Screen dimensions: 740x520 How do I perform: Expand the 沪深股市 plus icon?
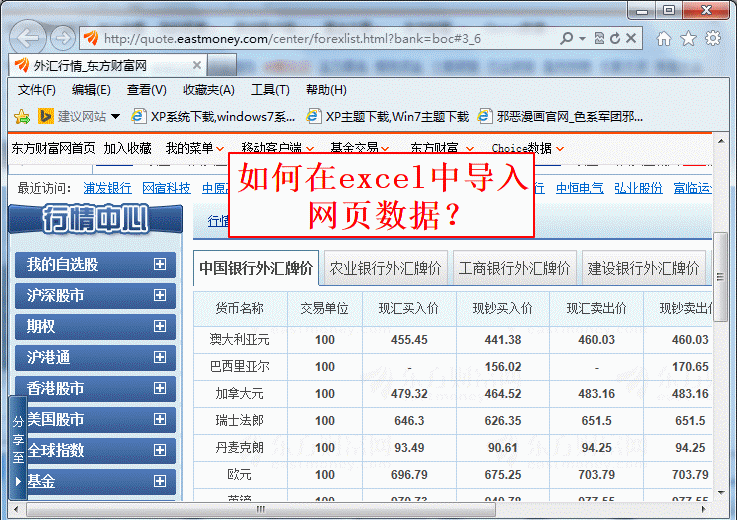tap(159, 296)
